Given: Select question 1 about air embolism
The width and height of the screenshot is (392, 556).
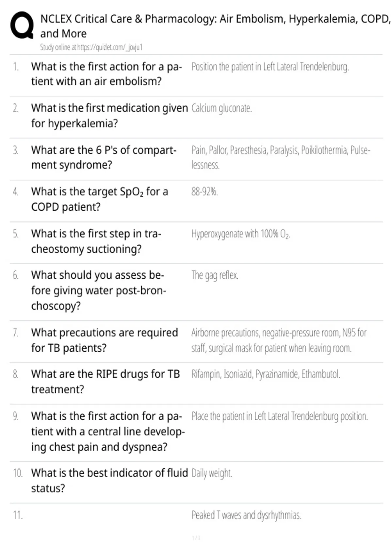Looking at the screenshot, I should coord(106,74).
